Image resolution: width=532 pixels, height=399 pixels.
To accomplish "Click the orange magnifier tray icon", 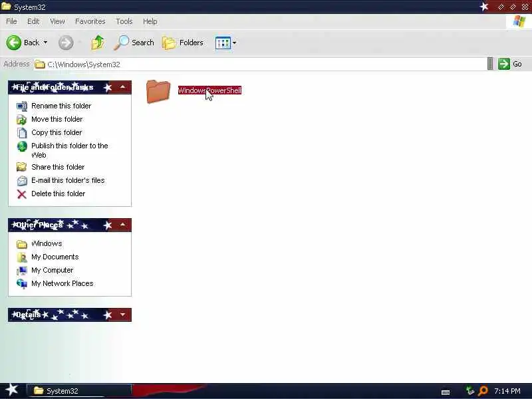I will click(x=483, y=391).
